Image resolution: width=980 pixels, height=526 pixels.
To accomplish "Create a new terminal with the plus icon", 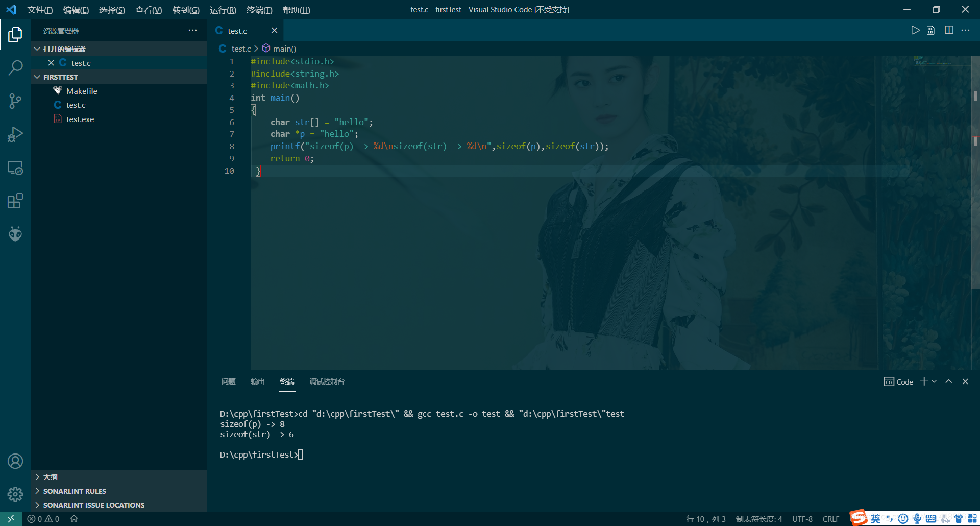I will coord(923,381).
